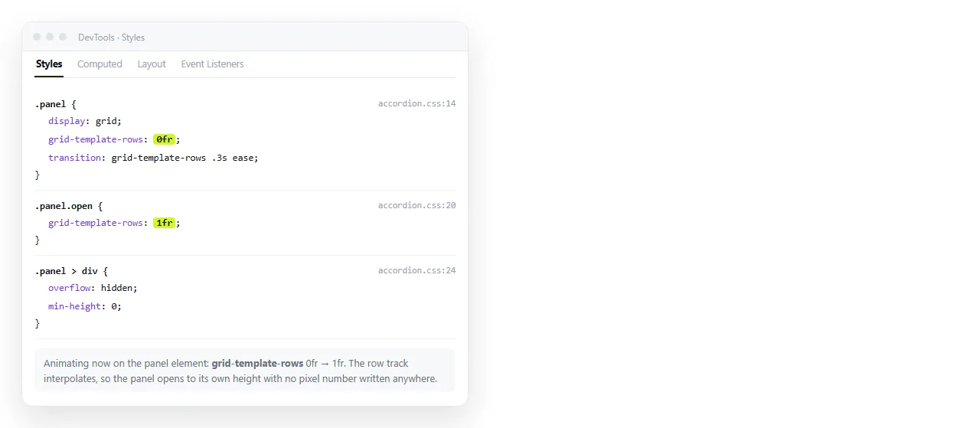The height and width of the screenshot is (428, 980).
Task: Click the first gray window dot
Action: pos(37,37)
